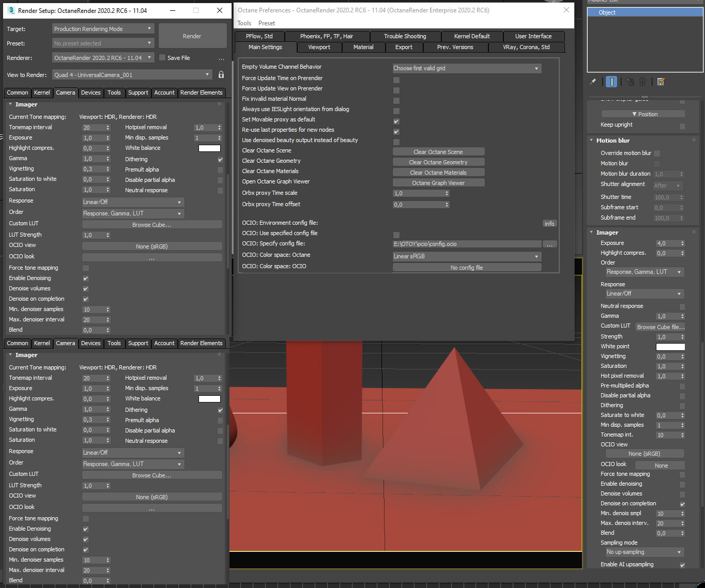Check Force Update Time on Prerender
The height and width of the screenshot is (588, 705).
coord(396,80)
